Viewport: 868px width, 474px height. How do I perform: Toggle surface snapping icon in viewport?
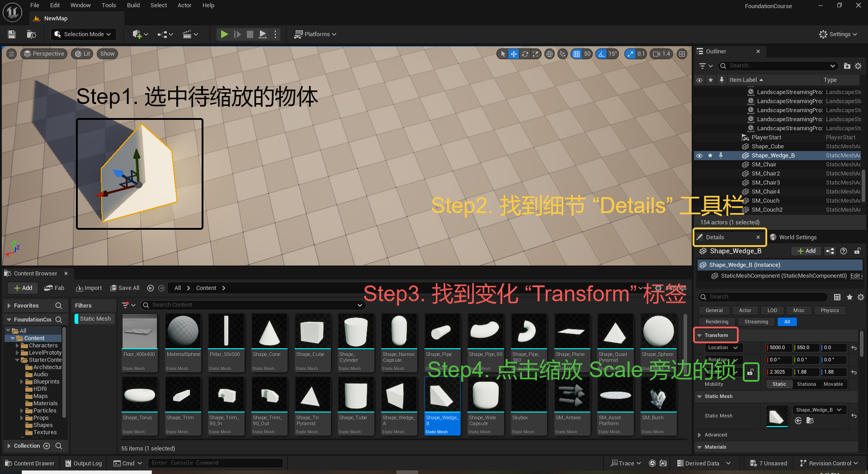coord(562,54)
